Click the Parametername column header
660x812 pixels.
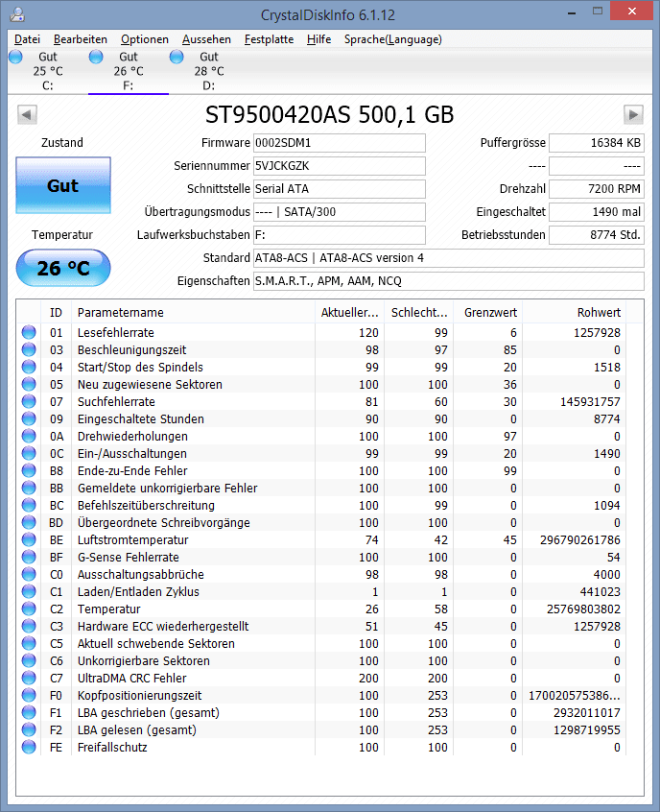(x=193, y=312)
